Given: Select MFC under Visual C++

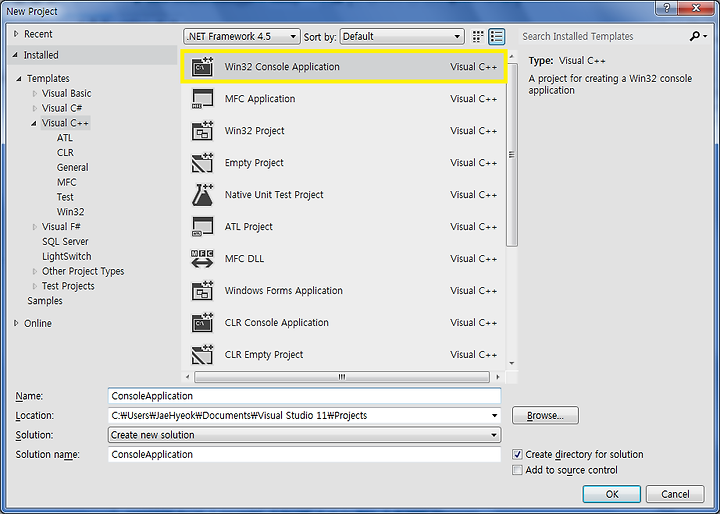Looking at the screenshot, I should point(67,182).
